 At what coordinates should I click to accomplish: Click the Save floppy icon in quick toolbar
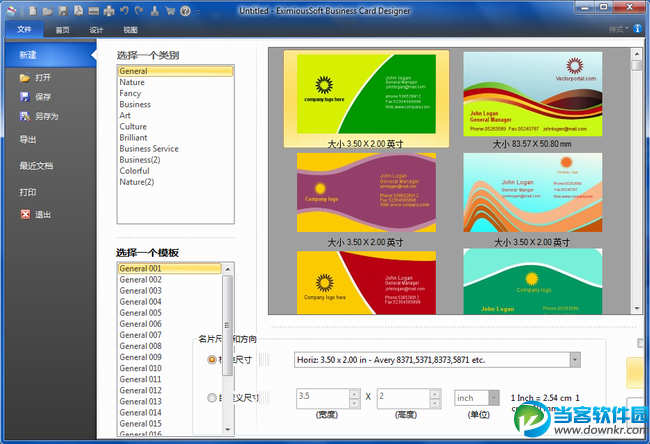tap(63, 10)
